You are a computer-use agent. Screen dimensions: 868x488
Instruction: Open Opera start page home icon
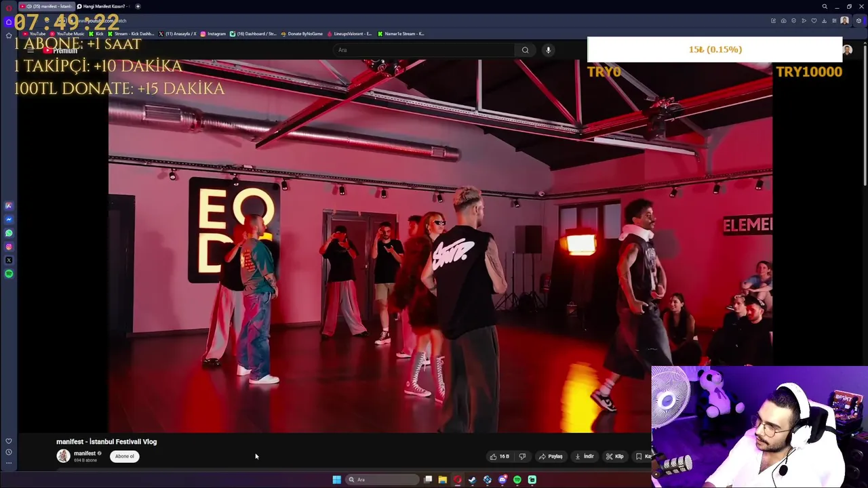point(9,21)
